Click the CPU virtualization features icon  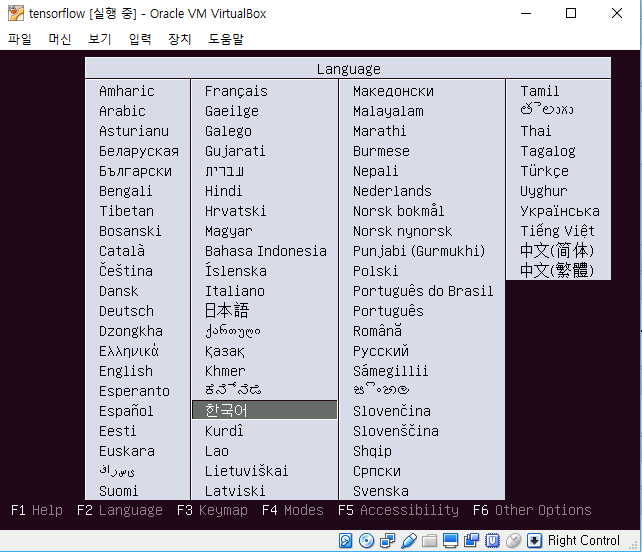pyautogui.click(x=493, y=541)
